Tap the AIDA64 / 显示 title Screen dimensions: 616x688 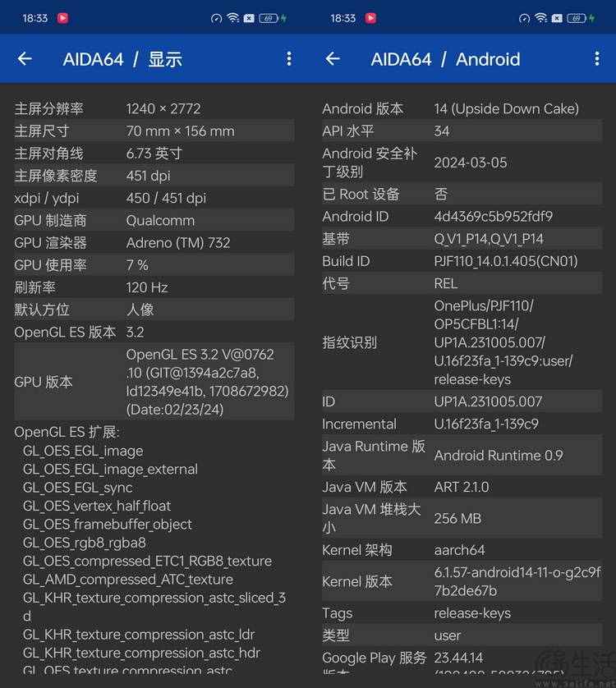pyautogui.click(x=122, y=59)
